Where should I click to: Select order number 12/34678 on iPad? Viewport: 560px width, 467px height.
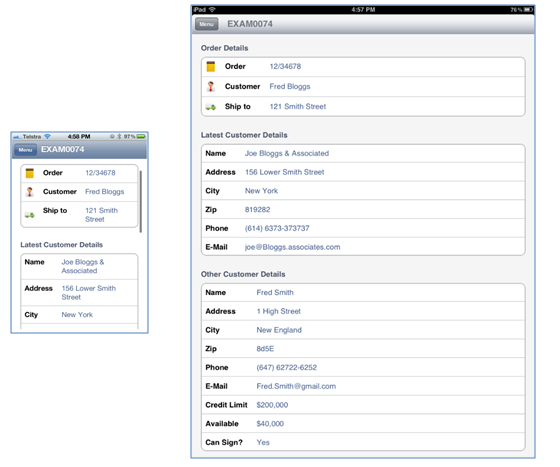pyautogui.click(x=285, y=66)
